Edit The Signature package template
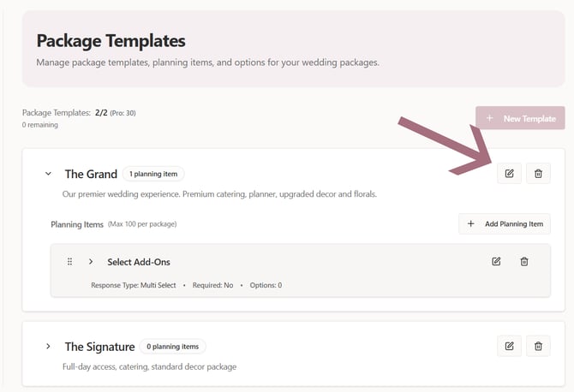Screen dimensions: 574x392 pos(509,346)
